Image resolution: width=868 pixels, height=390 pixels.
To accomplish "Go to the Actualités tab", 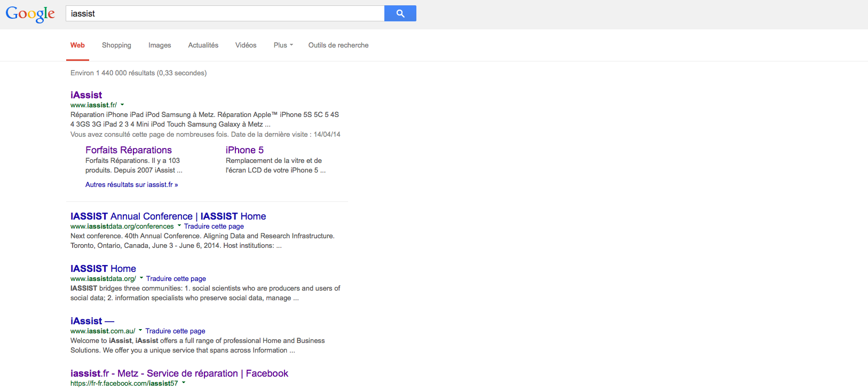I will click(x=203, y=45).
